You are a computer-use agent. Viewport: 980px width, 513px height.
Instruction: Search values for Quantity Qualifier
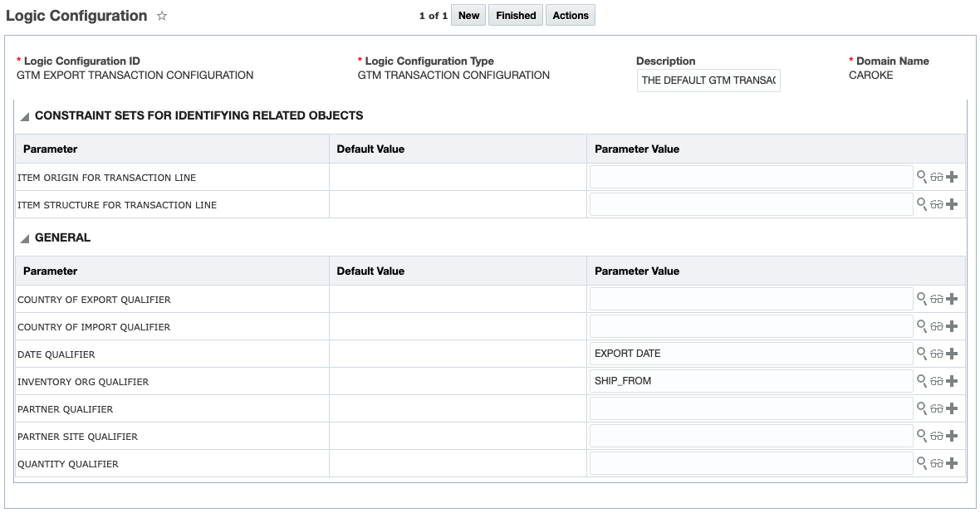pyautogui.click(x=922, y=463)
